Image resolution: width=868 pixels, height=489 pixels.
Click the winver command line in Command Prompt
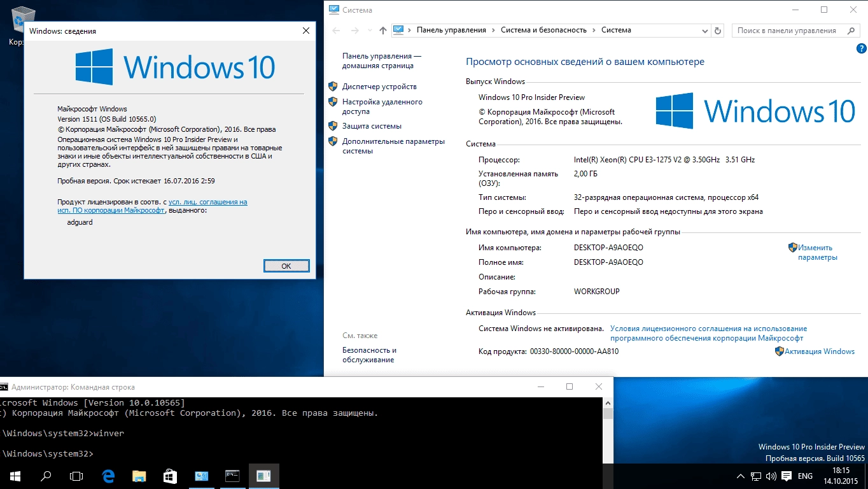(x=63, y=434)
